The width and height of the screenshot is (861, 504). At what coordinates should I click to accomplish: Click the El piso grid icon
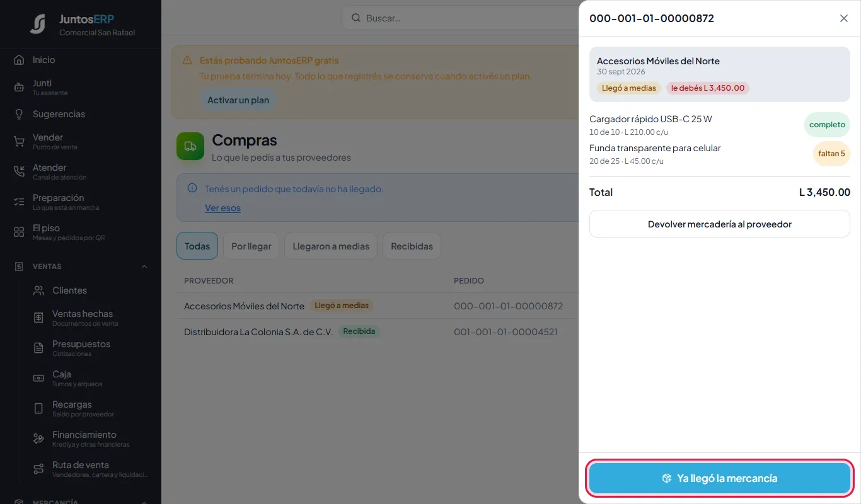[x=19, y=232]
